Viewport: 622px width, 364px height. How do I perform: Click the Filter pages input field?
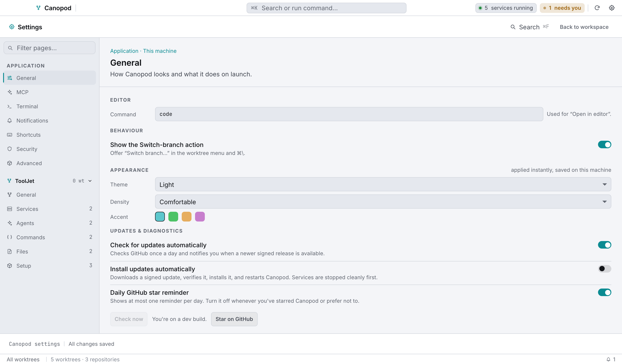(49, 47)
